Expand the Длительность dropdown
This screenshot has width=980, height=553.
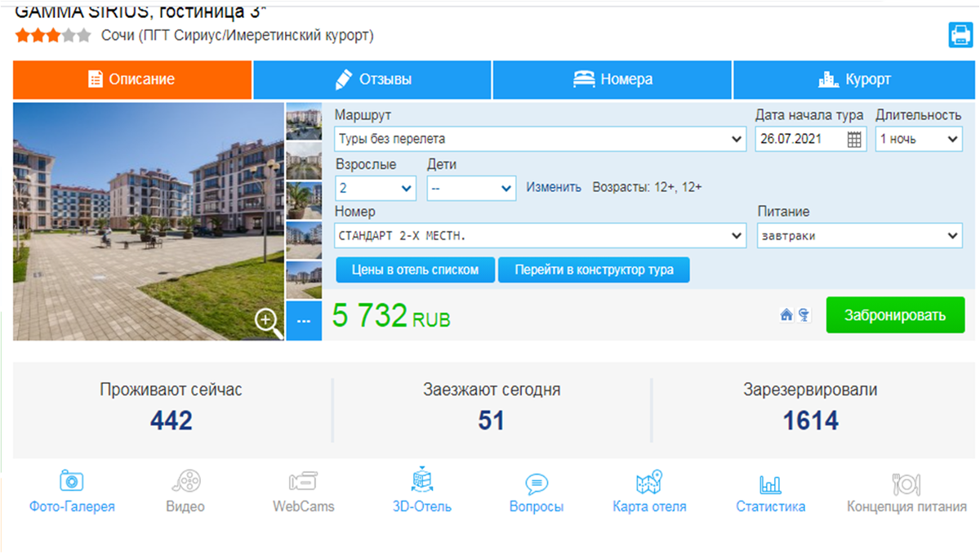[919, 139]
